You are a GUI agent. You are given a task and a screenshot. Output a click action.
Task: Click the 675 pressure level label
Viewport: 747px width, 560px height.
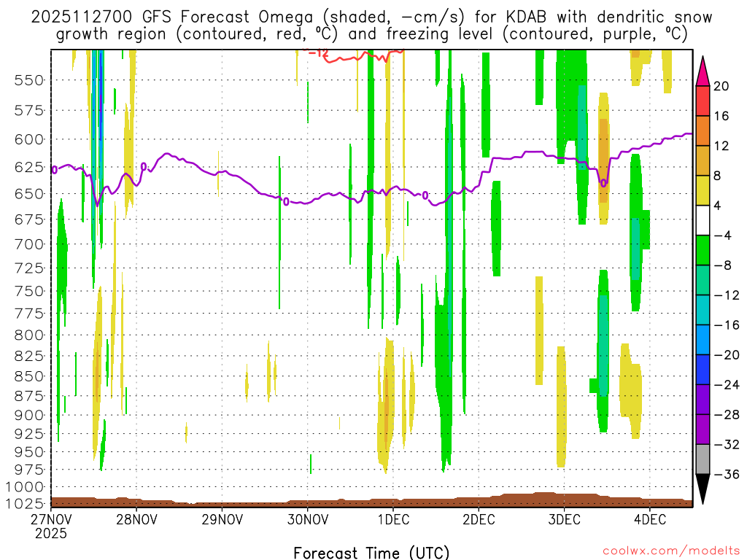point(28,219)
